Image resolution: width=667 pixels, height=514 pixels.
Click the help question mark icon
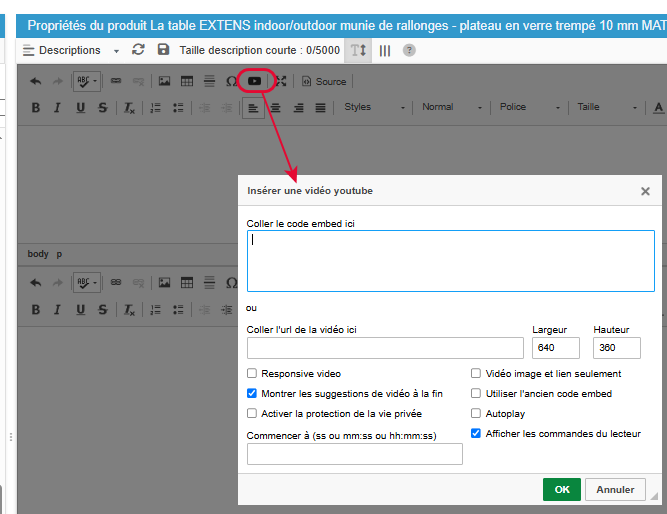point(409,50)
